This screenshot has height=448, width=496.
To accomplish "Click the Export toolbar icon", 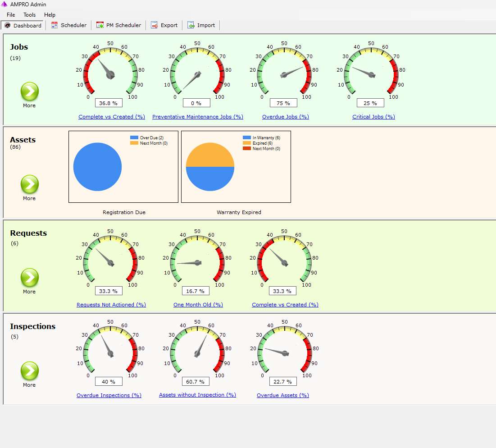I will [164, 25].
